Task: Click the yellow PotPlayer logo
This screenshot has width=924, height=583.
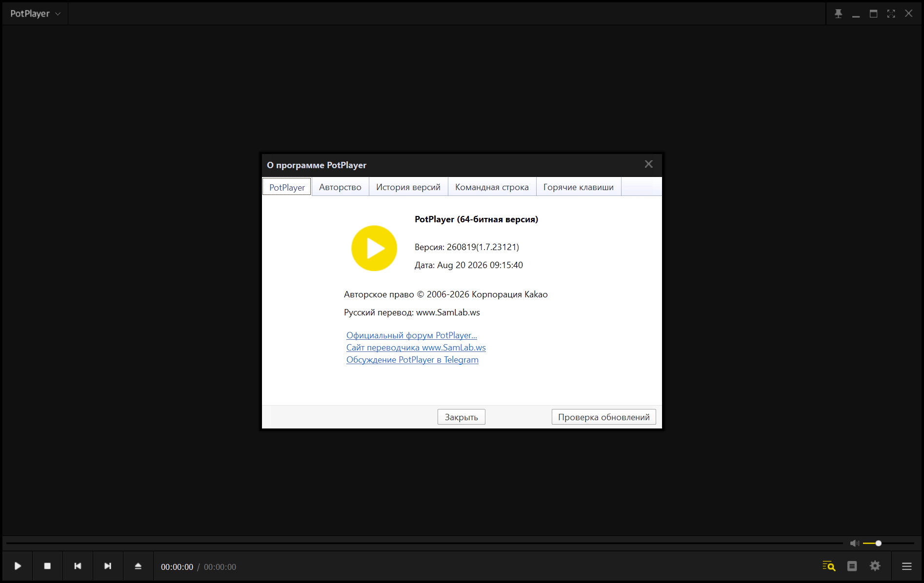Action: click(x=374, y=248)
